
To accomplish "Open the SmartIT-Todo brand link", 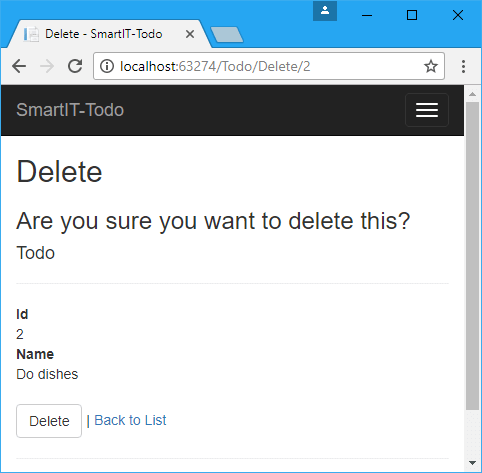I will tap(70, 110).
